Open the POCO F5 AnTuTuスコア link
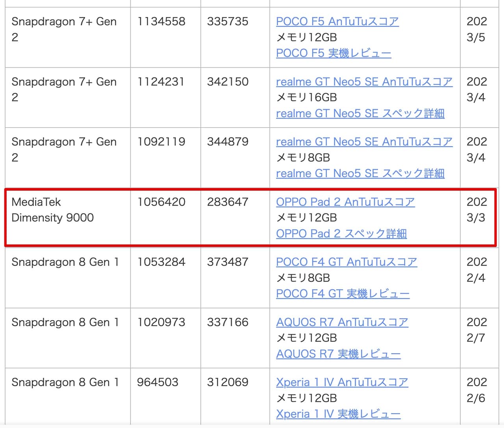The height and width of the screenshot is (428, 504). coord(337,21)
